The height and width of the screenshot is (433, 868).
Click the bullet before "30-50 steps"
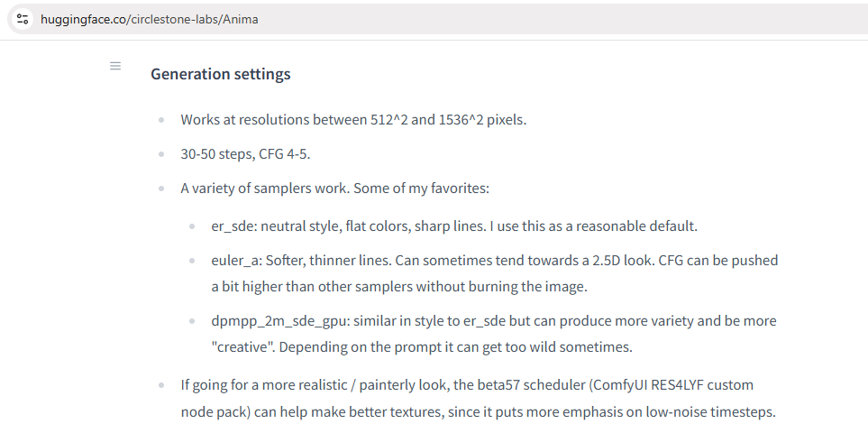tap(161, 154)
